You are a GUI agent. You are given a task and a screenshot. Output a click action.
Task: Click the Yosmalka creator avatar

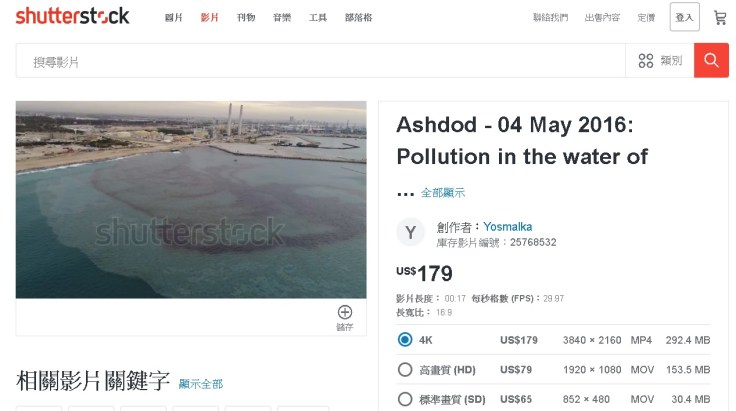tap(410, 233)
